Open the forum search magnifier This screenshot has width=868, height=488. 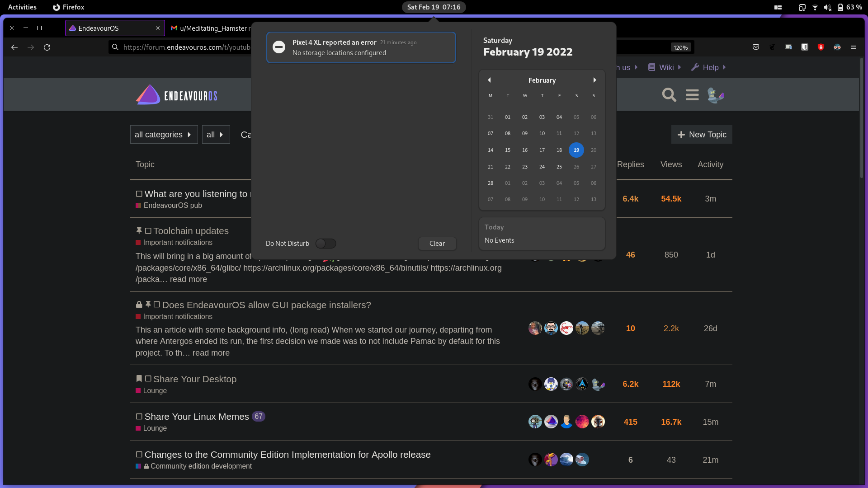[x=669, y=95]
